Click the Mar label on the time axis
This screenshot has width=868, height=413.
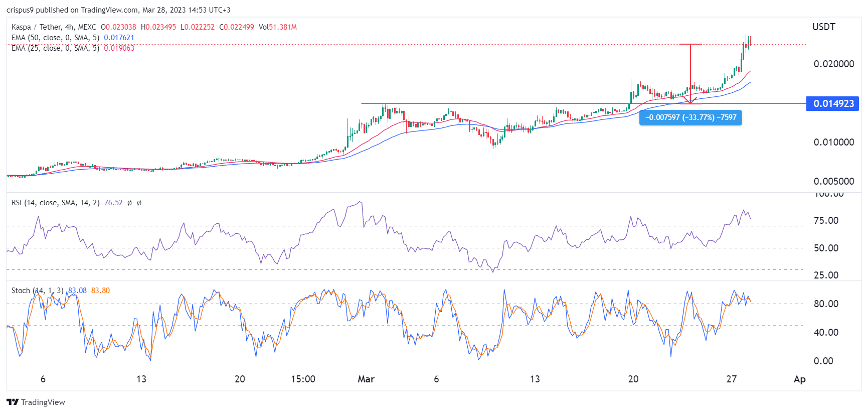(x=366, y=379)
